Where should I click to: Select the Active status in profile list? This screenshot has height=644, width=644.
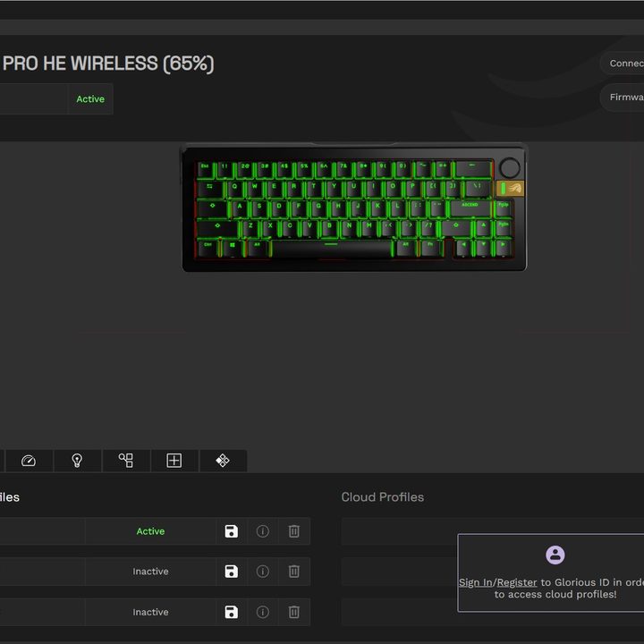click(150, 531)
